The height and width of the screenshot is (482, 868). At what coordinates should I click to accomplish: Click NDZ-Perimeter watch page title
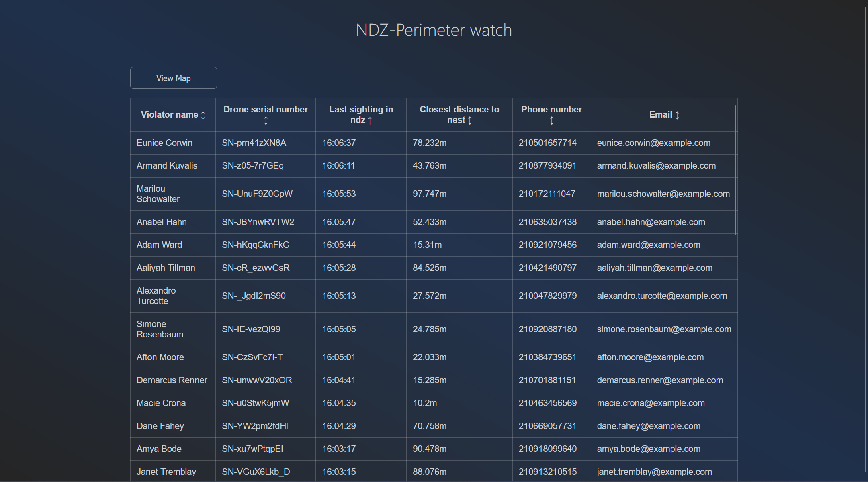pos(434,30)
